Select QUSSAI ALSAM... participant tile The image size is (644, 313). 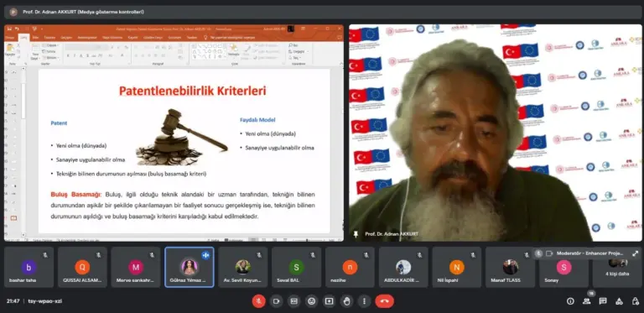click(x=82, y=267)
